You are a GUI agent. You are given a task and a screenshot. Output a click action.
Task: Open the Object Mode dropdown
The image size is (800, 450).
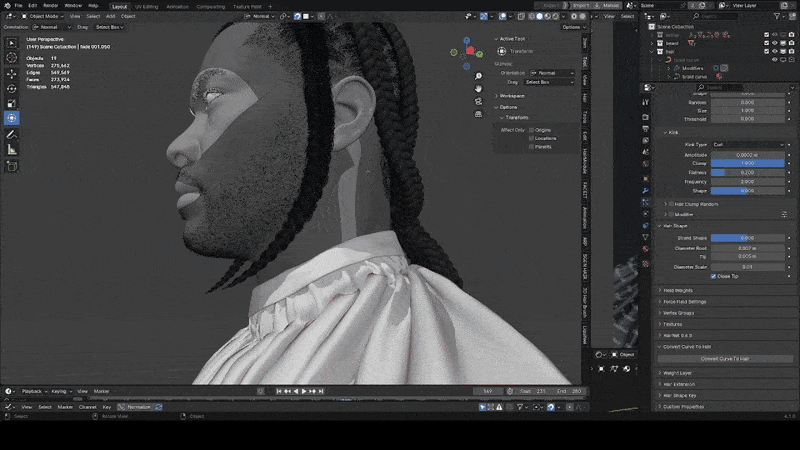click(43, 16)
